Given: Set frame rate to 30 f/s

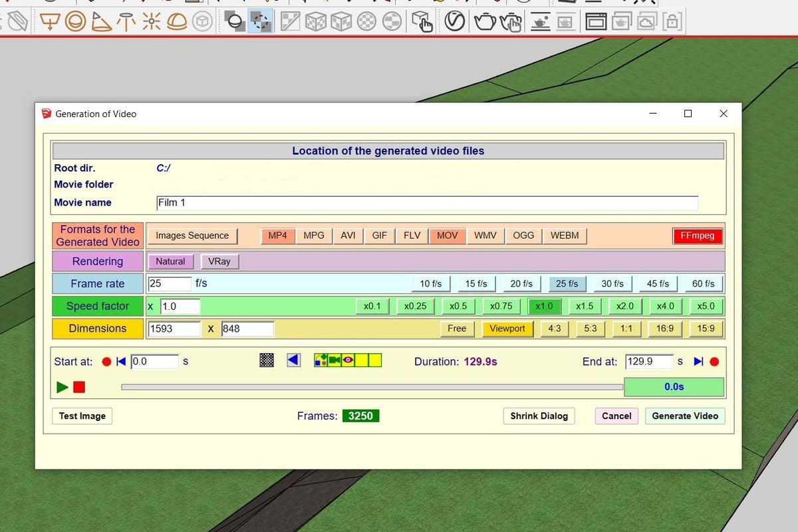Looking at the screenshot, I should pos(612,284).
